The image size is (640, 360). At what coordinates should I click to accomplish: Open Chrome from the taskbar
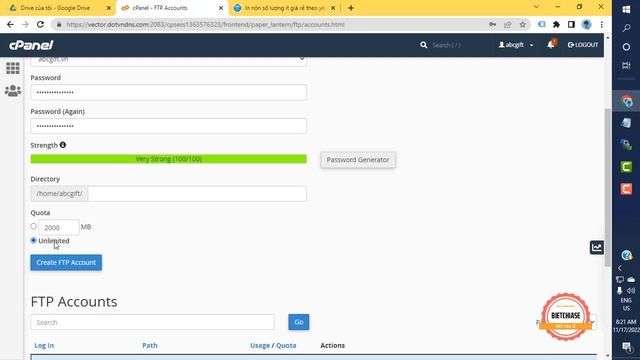pos(626,101)
